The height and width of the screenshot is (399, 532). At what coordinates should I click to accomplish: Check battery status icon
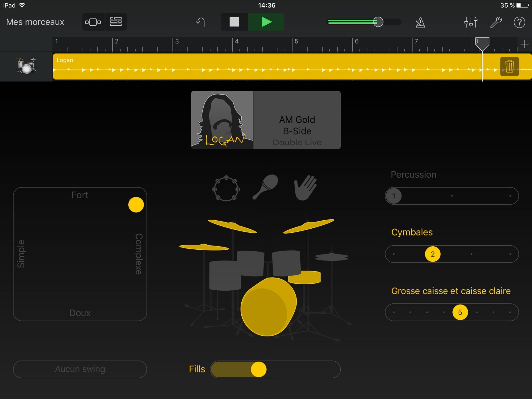tap(522, 5)
